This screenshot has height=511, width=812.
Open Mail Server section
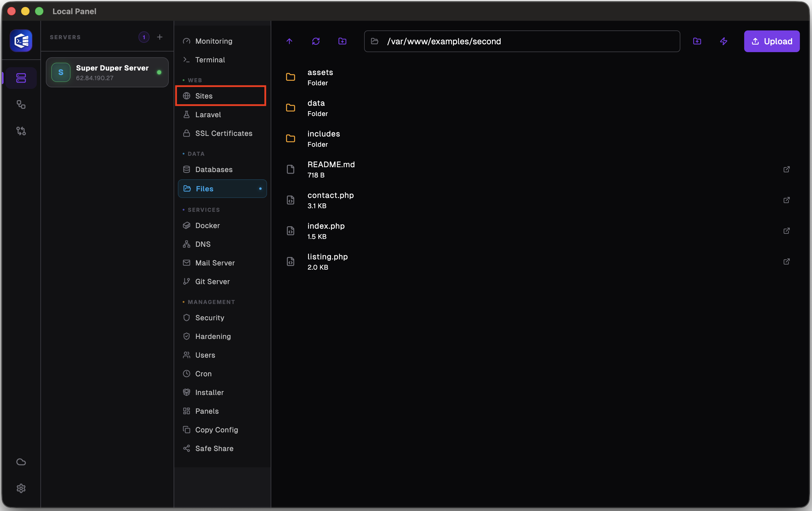tap(222, 263)
